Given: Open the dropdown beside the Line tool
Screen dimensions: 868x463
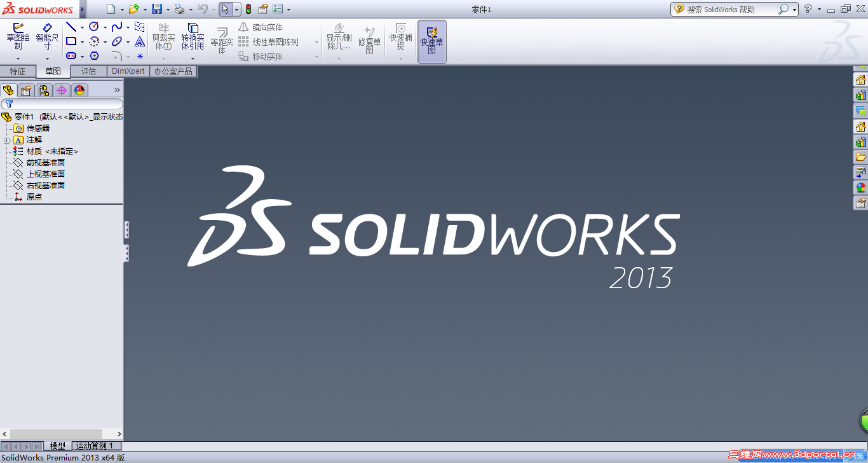Looking at the screenshot, I should pos(82,27).
